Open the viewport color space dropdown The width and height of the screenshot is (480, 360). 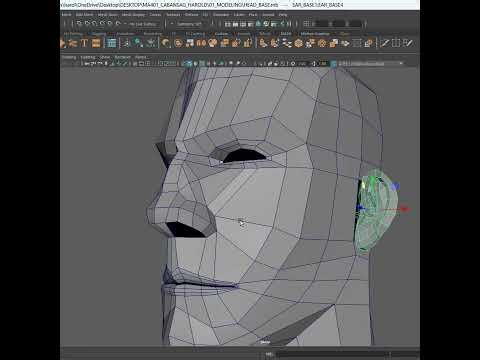pos(371,63)
